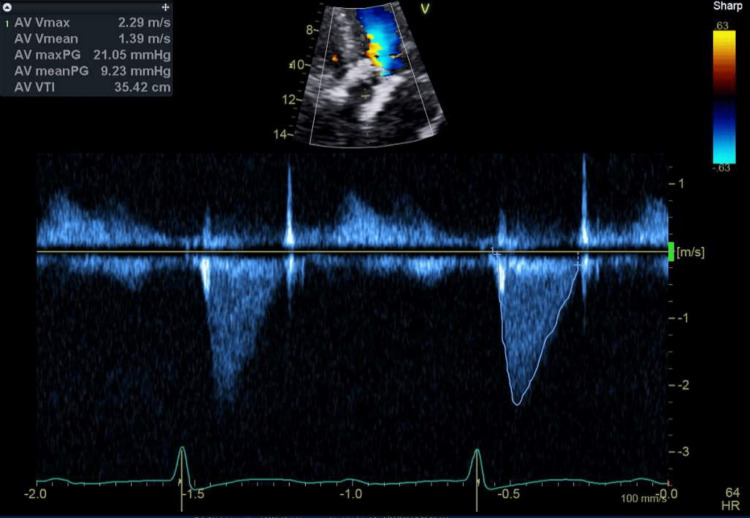Click the V probe orientation marker
This screenshot has height=518, width=750.
click(424, 9)
